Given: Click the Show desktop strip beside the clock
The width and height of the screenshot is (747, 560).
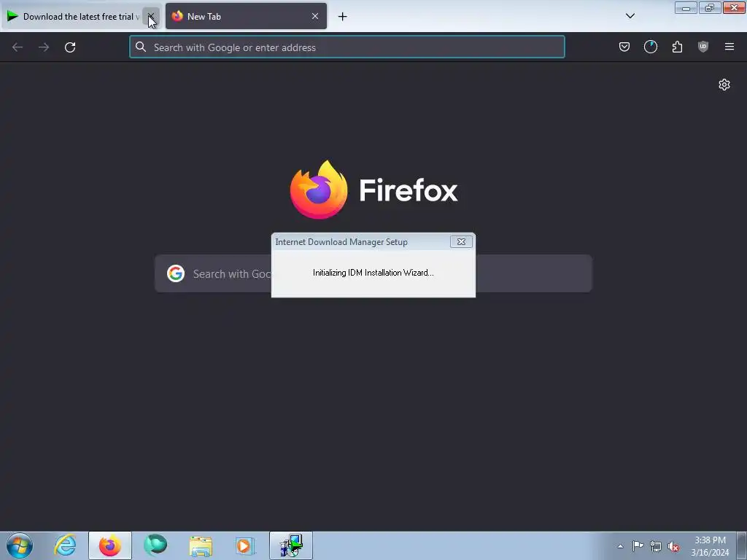Looking at the screenshot, I should pyautogui.click(x=742, y=545).
